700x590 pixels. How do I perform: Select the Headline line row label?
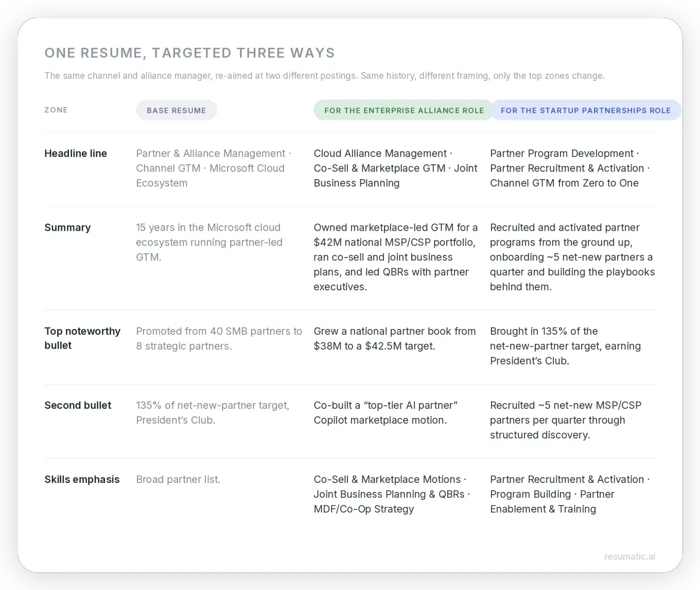coord(76,153)
